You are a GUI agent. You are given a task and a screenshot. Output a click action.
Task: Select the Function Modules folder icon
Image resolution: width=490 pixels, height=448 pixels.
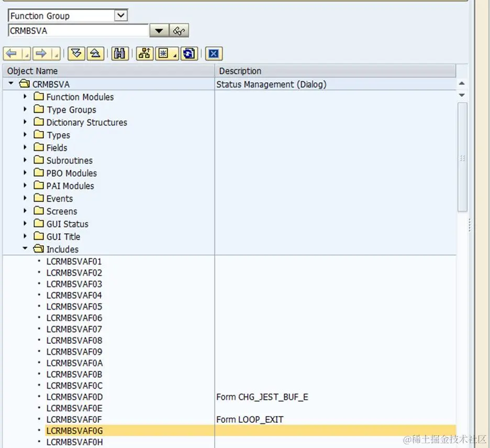39,96
